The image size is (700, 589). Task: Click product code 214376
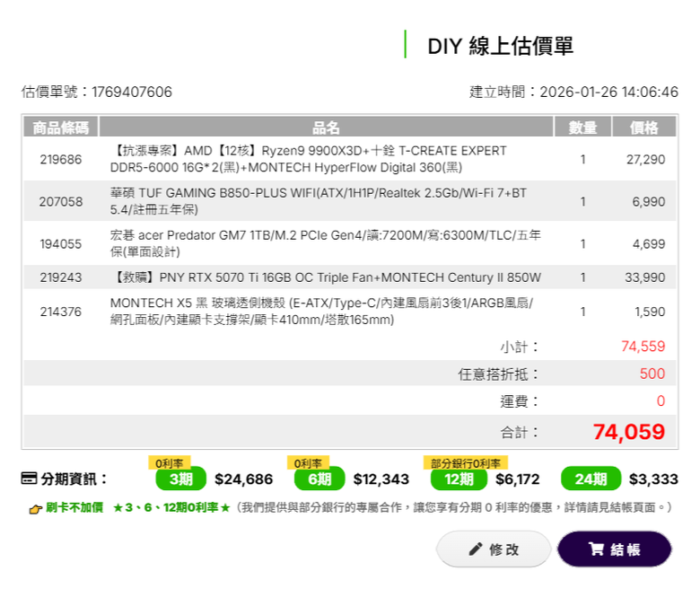(x=61, y=312)
